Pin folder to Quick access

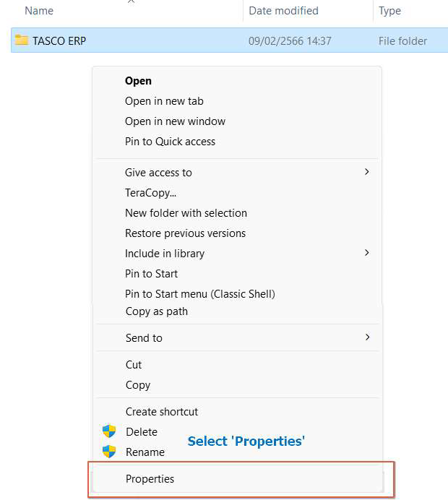(170, 142)
